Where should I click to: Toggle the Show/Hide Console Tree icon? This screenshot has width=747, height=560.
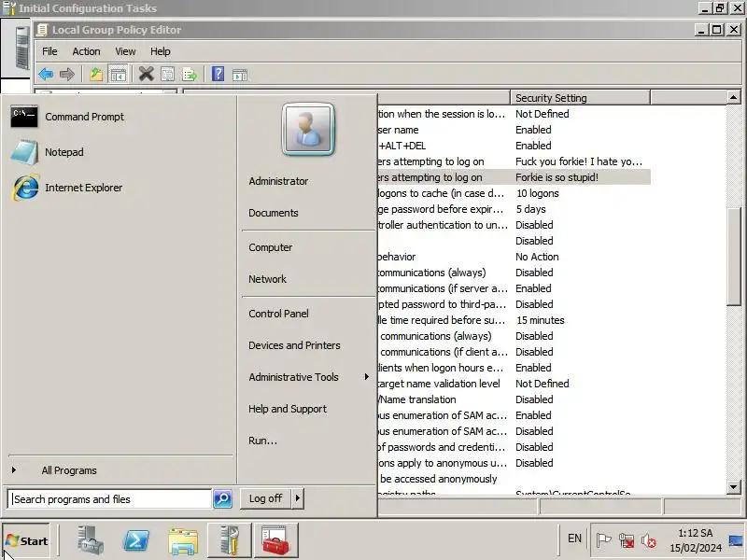[x=118, y=75]
